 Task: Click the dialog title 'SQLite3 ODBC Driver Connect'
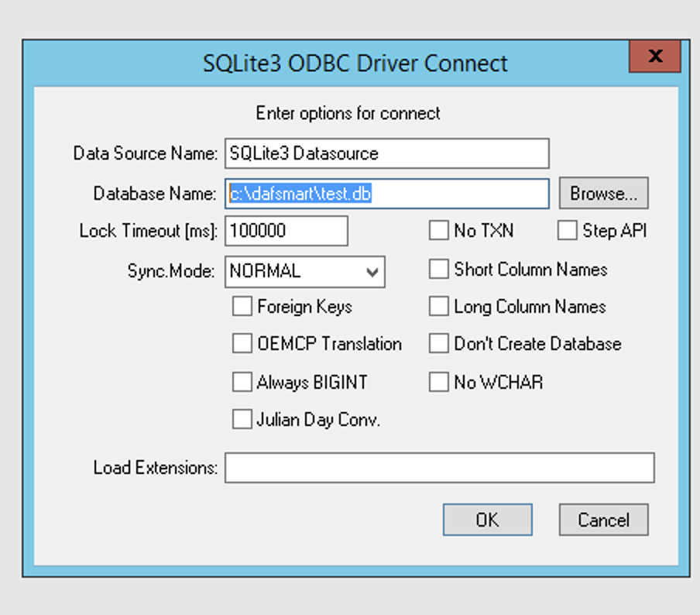coord(355,64)
